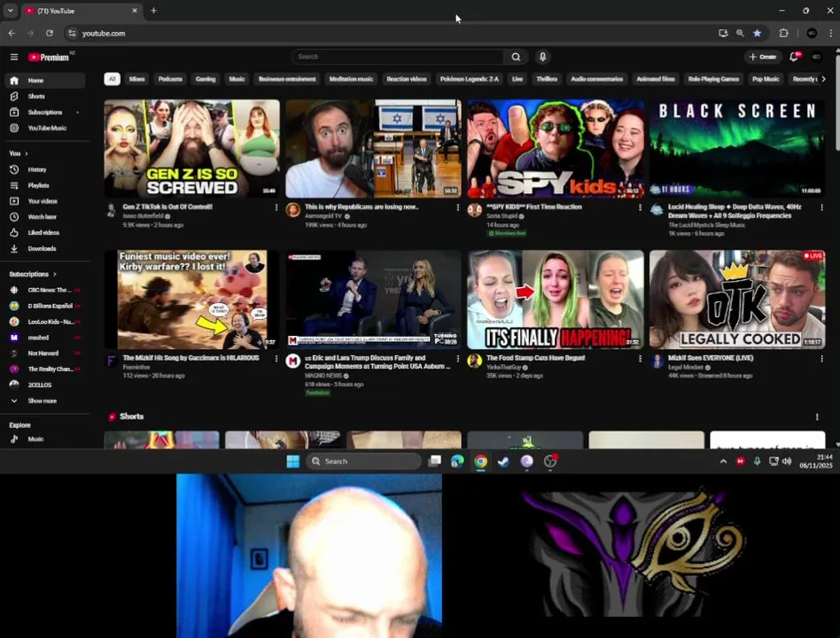Open Playlists in the sidebar

[x=45, y=185]
